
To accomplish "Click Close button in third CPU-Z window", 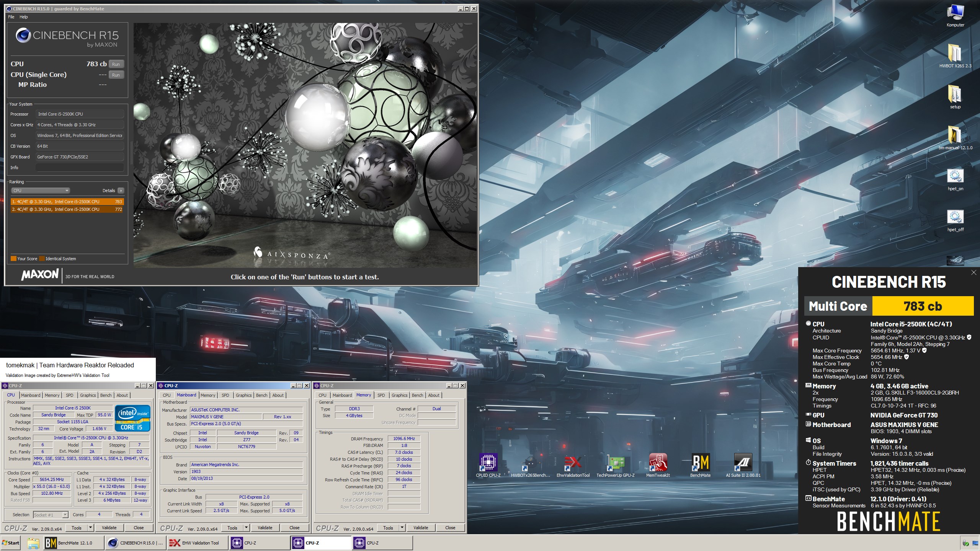I will (x=450, y=528).
